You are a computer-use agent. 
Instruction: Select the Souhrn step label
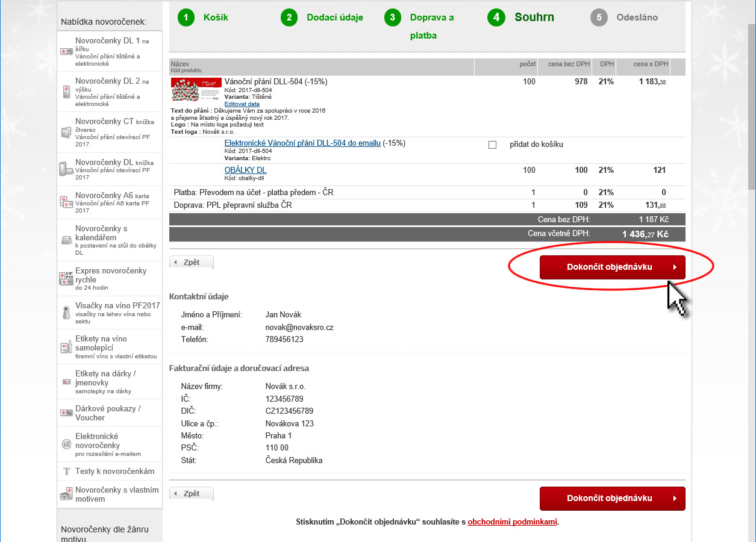534,17
